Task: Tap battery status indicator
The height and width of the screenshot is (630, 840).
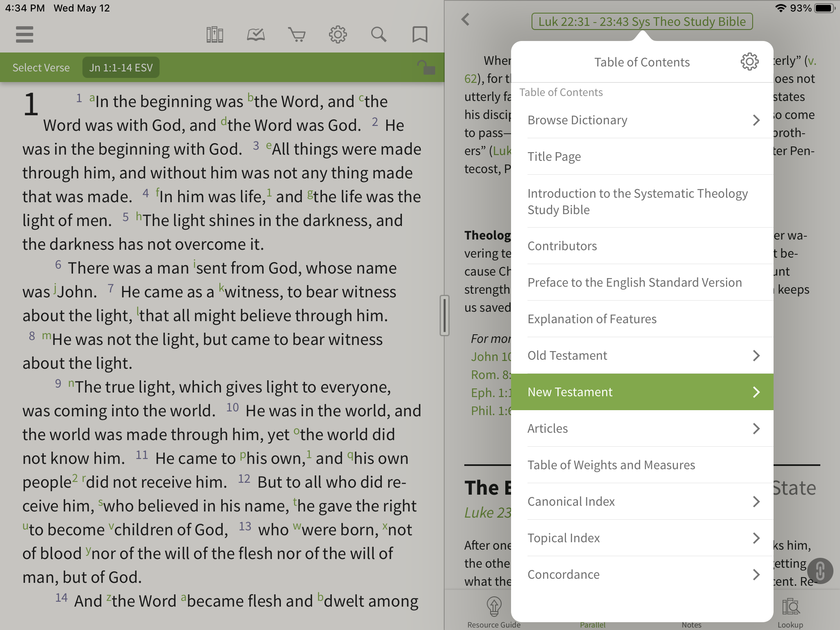Action: 825,8
